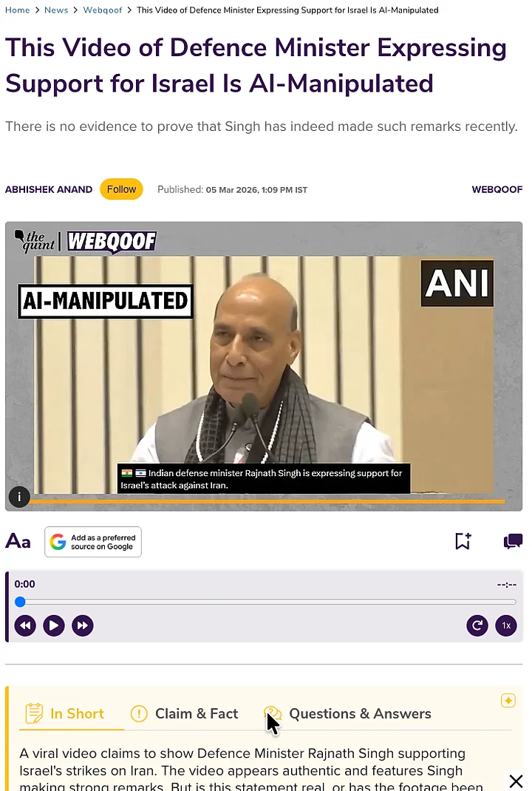Open the comments icon
Image resolution: width=532 pixels, height=791 pixels.
tap(513, 541)
